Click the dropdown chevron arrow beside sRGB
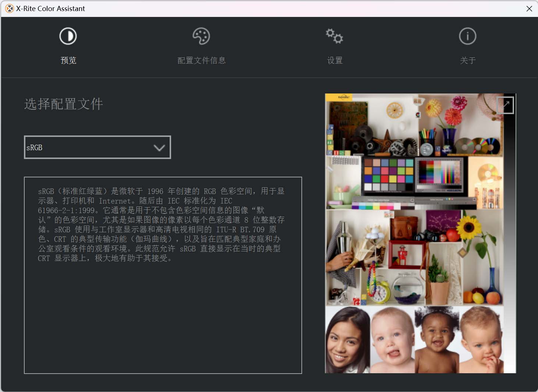 pos(159,148)
